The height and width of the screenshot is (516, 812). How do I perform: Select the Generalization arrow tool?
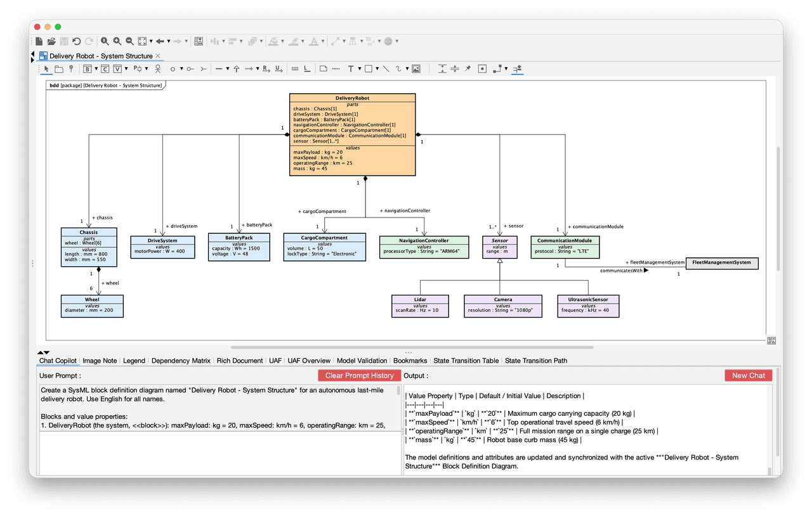[237, 68]
